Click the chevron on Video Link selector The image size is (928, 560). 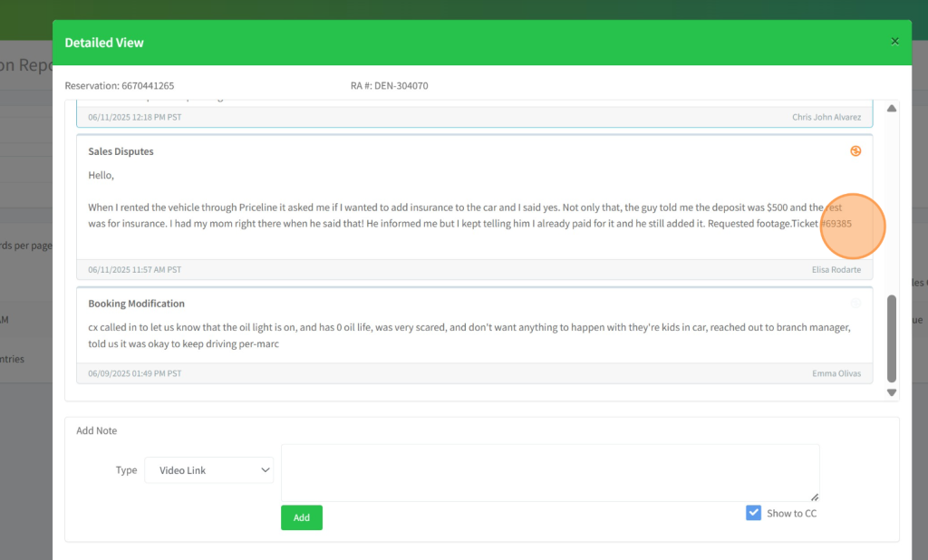[x=266, y=470]
